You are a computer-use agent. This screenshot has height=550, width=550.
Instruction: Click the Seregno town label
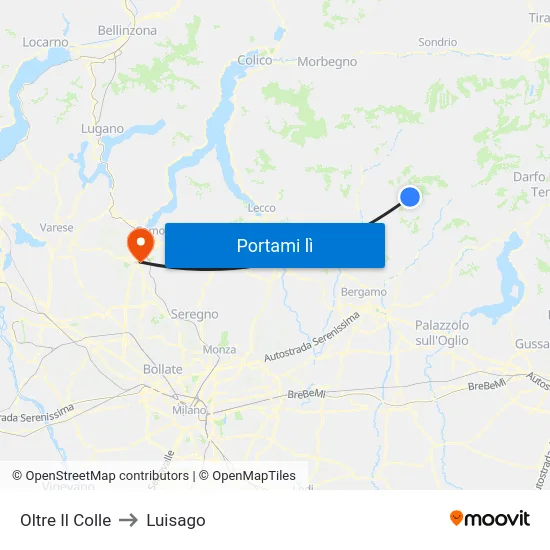(194, 314)
